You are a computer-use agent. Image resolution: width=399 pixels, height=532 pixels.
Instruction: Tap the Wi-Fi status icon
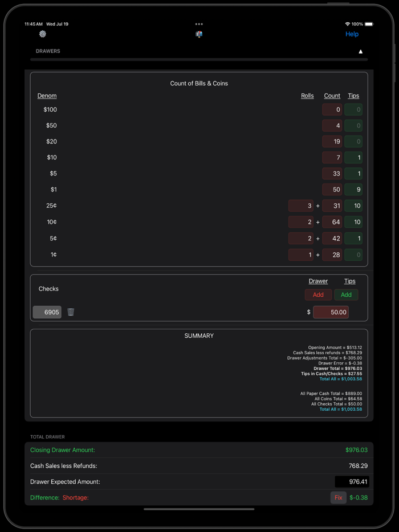[347, 24]
